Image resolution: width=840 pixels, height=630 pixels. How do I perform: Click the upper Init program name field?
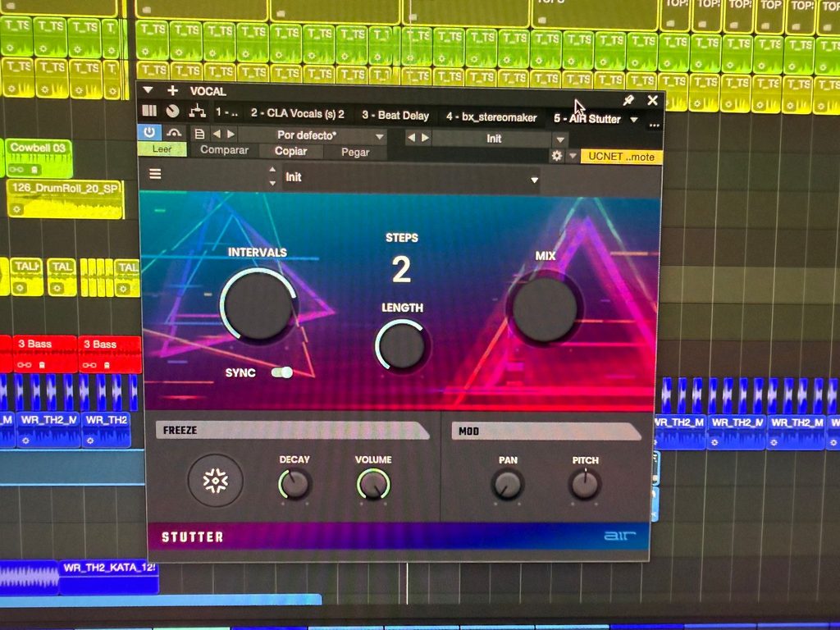[493, 139]
